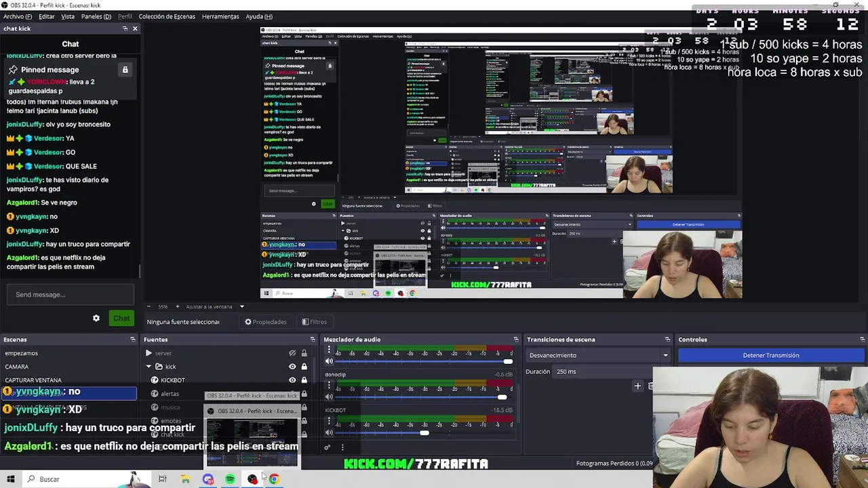Open the Herramientas menu
Viewport: 868px width, 488px height.
click(x=220, y=16)
